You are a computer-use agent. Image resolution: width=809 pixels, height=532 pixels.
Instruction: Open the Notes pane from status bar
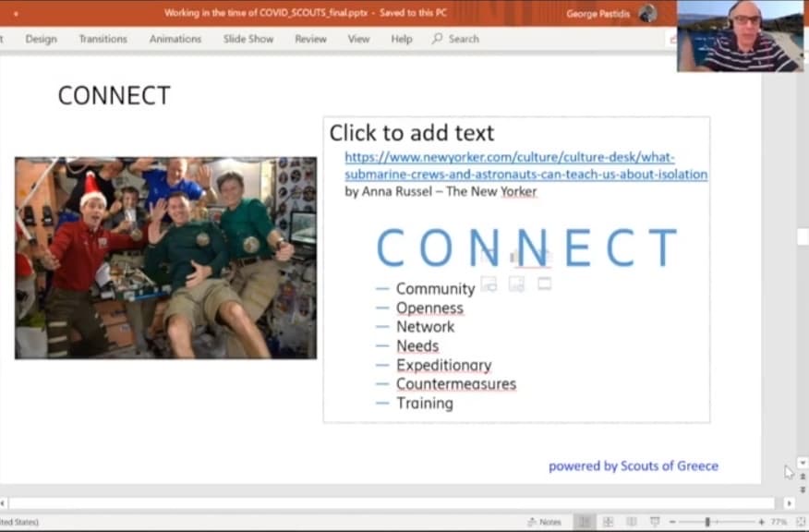[543, 522]
